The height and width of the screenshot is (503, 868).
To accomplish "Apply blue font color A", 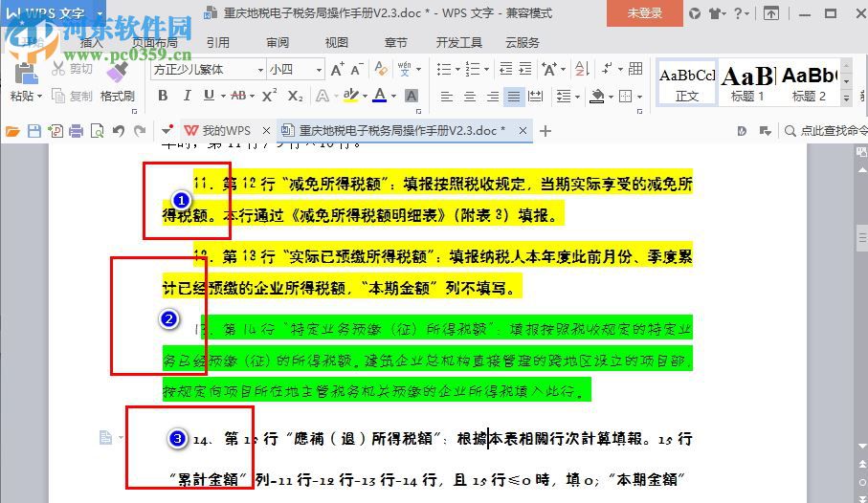I will (x=380, y=97).
